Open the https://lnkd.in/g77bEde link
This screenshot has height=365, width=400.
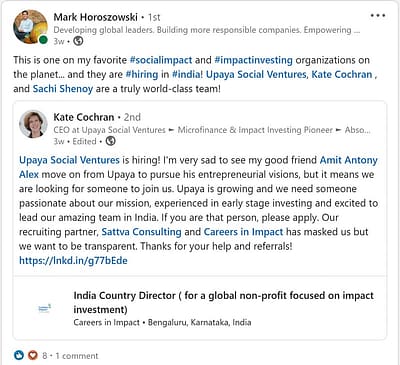(73, 260)
